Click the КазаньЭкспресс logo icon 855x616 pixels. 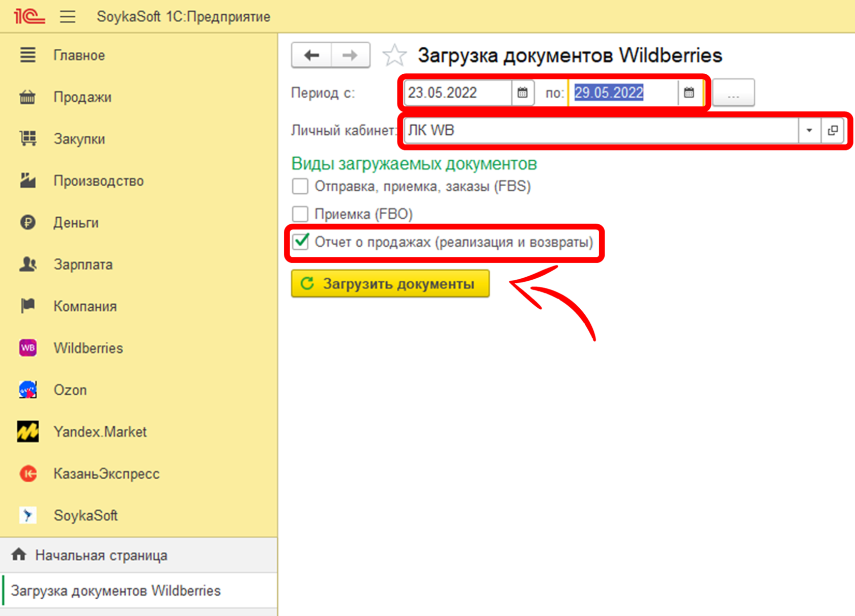[28, 474]
